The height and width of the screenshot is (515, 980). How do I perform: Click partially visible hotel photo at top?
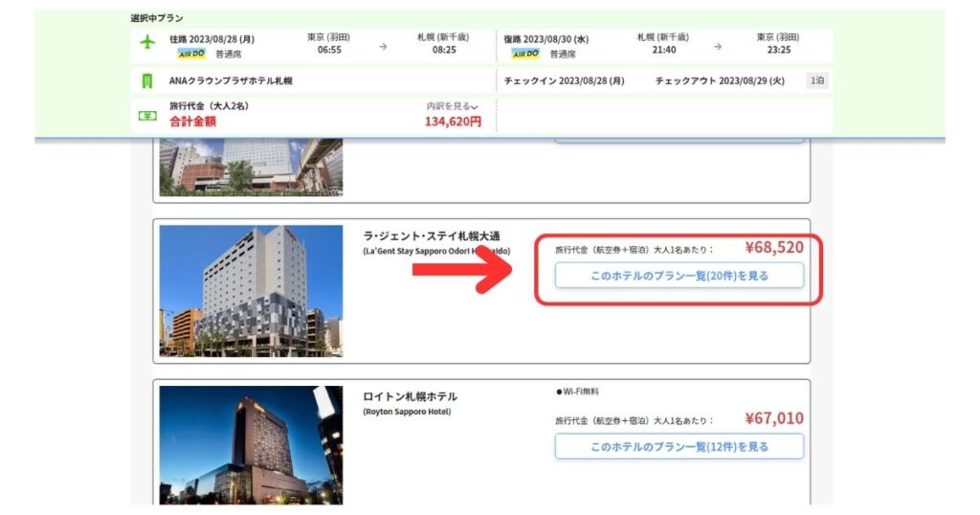pos(251,168)
